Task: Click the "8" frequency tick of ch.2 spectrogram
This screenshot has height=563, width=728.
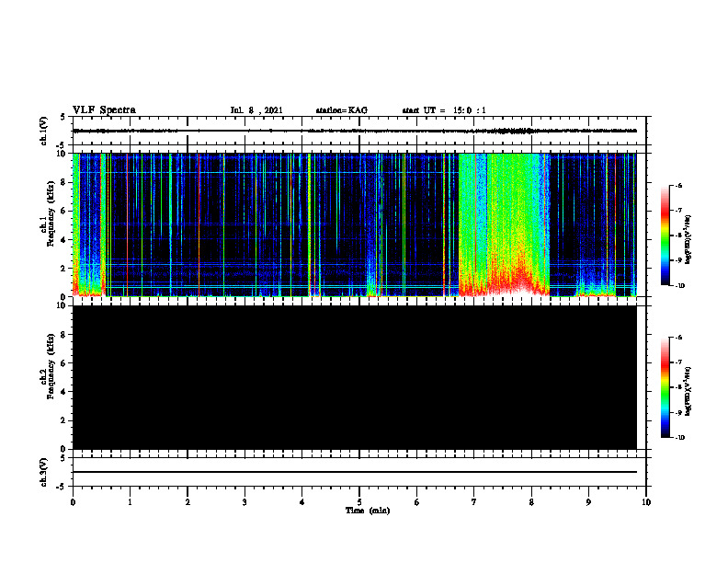Action: 63,335
